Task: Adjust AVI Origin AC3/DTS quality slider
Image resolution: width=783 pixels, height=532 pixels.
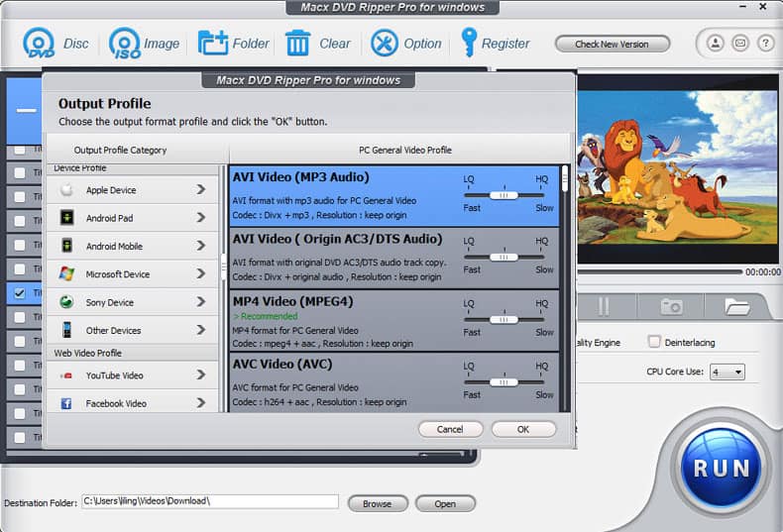Action: click(x=503, y=257)
